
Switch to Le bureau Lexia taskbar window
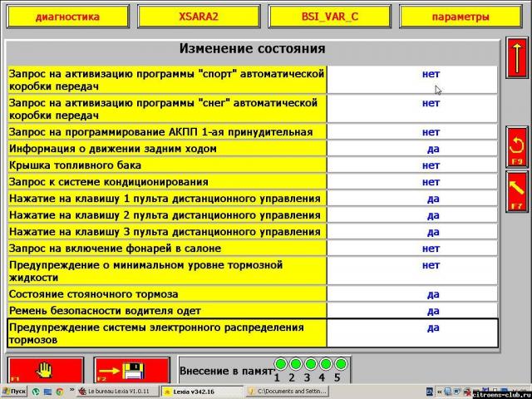118,392
